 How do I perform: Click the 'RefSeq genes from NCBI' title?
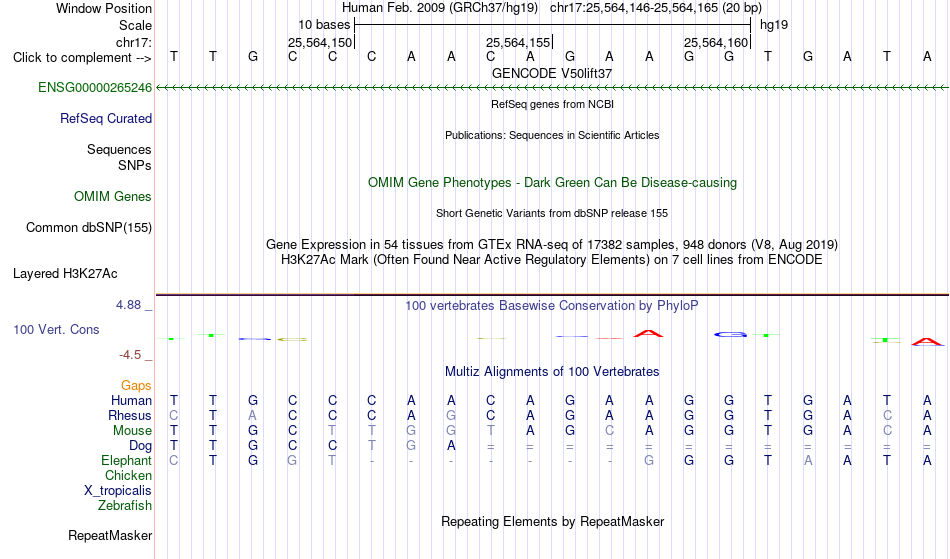(552, 104)
